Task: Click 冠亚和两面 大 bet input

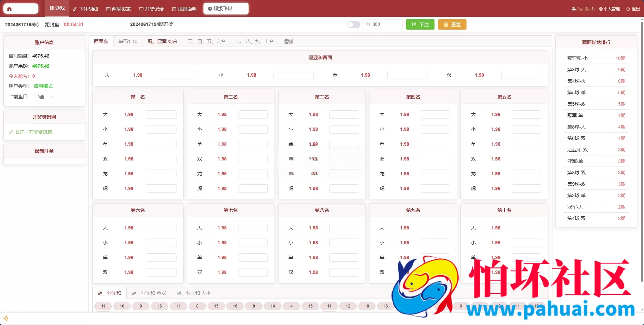Action: 180,75
